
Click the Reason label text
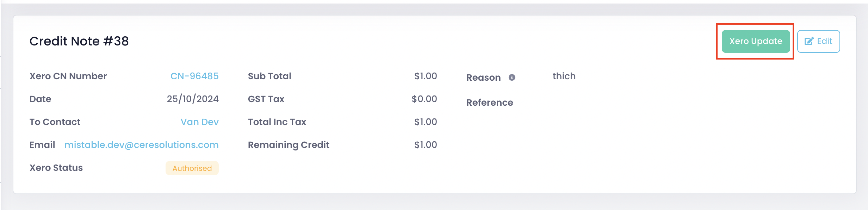pos(483,78)
